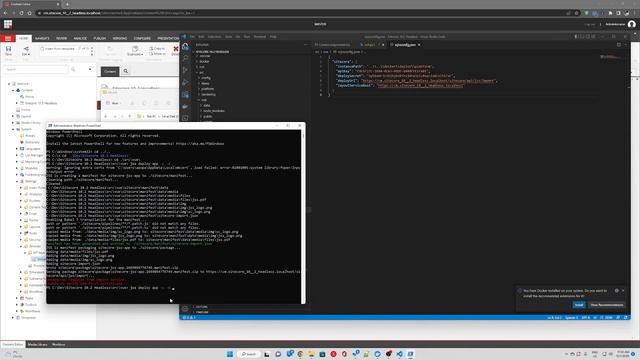The image size is (640, 360).
Task: Click the browser reload icon
Action: tap(21, 13)
